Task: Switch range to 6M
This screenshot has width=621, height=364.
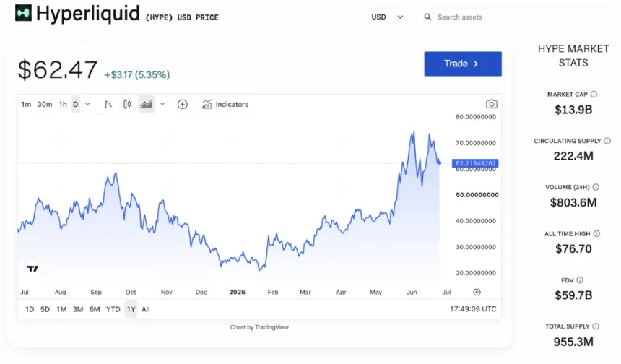Action: 95,309
